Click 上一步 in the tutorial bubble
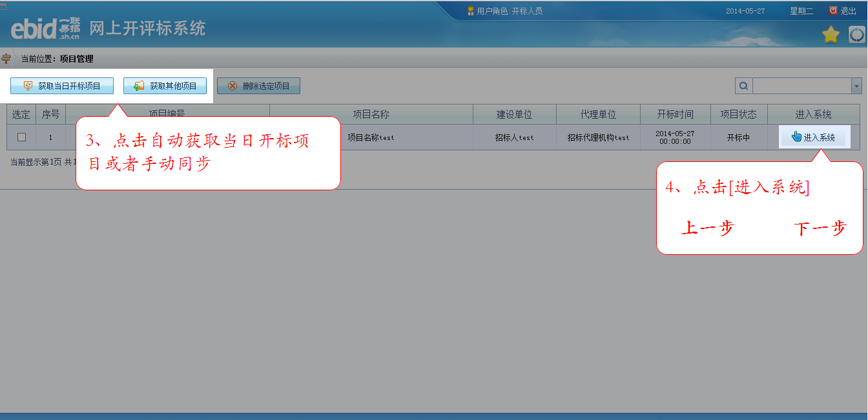The width and height of the screenshot is (868, 420). (x=708, y=228)
